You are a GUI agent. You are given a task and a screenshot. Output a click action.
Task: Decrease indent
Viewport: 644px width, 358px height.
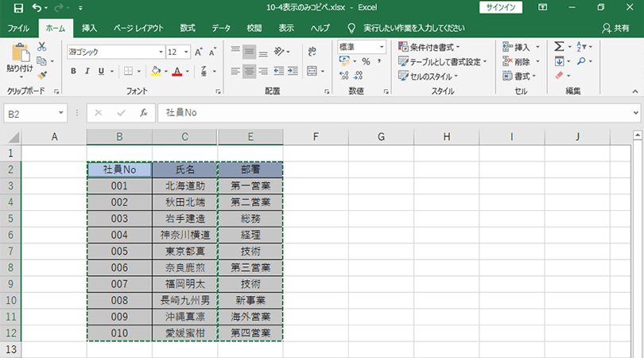(279, 71)
